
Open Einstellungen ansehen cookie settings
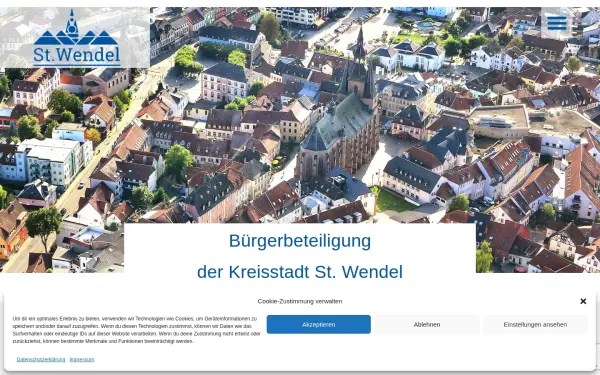pos(535,324)
